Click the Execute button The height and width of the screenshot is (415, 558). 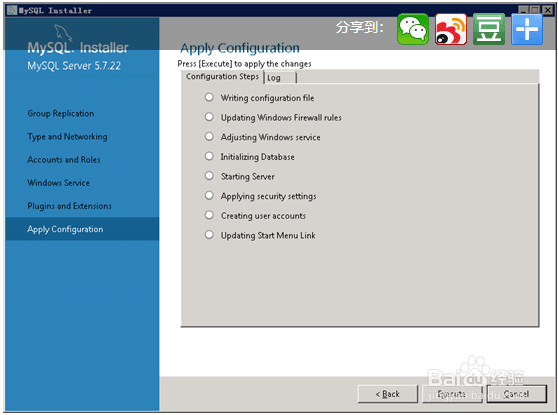(452, 394)
